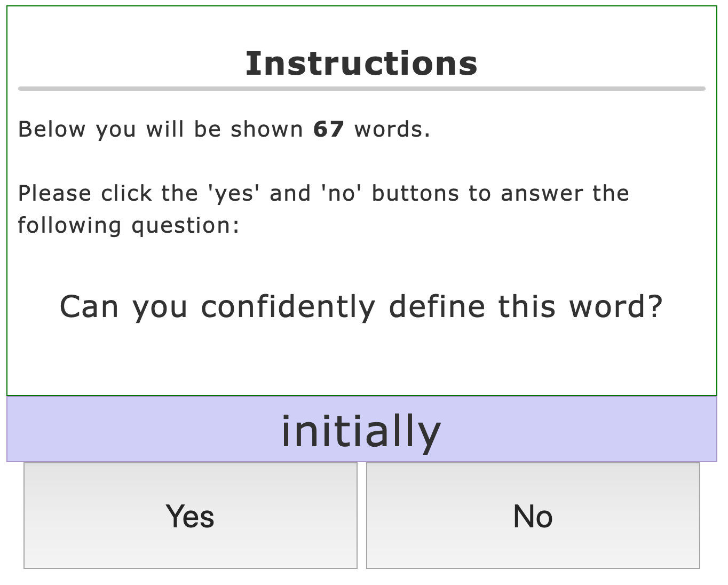Click "words." after the number 67

point(392,129)
